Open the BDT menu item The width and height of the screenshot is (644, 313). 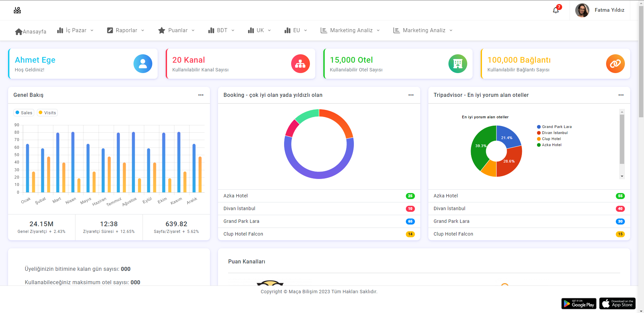coord(221,30)
